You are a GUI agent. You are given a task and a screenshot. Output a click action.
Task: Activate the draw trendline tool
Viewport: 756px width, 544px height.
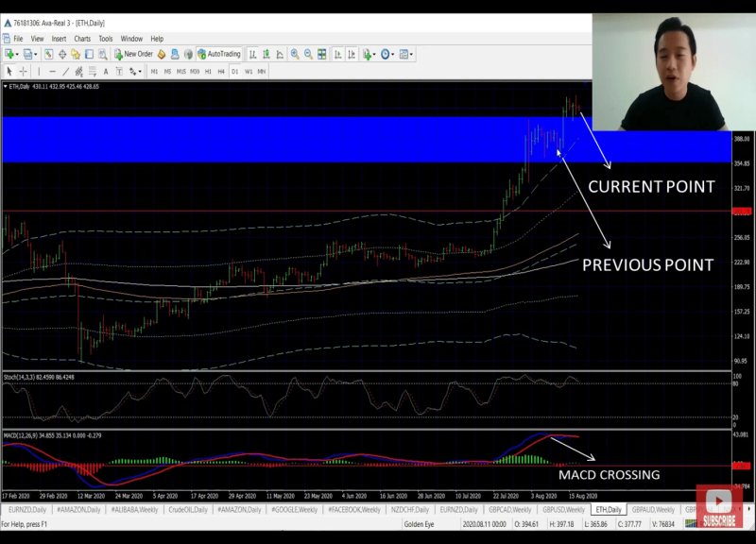(x=66, y=70)
